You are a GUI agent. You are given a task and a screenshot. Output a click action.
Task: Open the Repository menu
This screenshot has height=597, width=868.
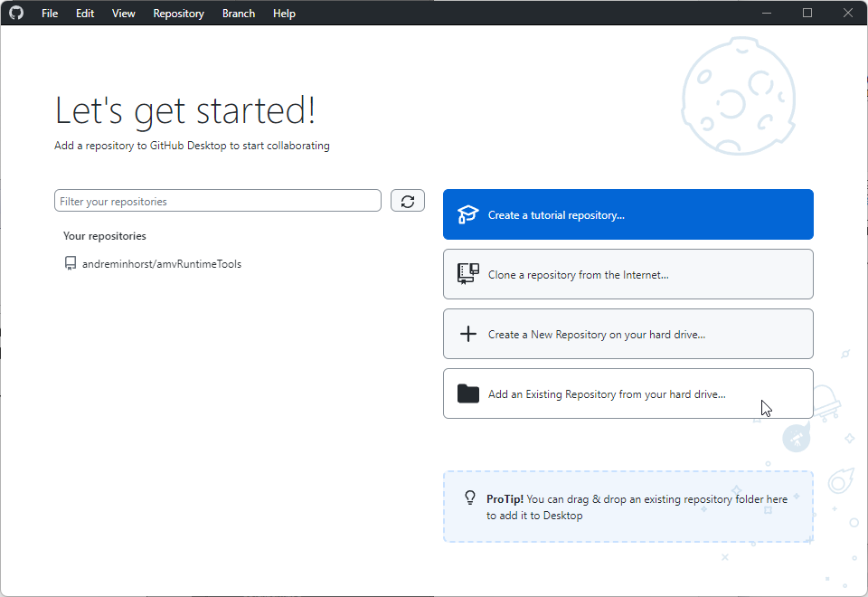[x=178, y=13]
